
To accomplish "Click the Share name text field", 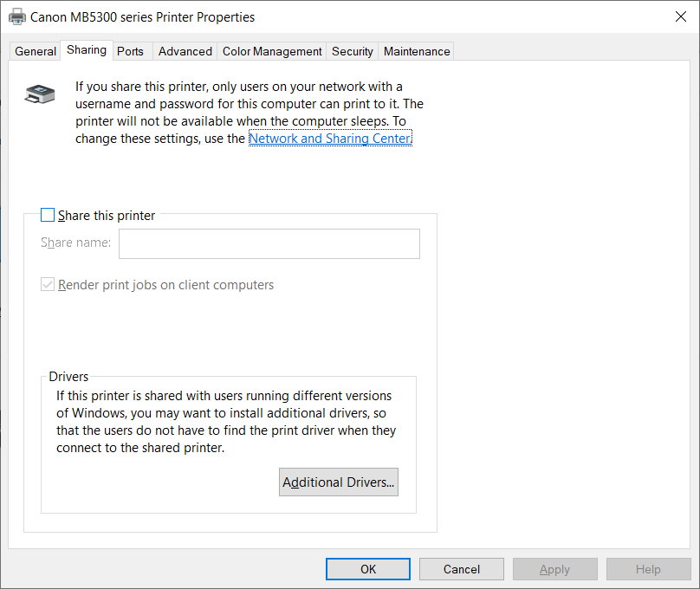I will (x=269, y=243).
